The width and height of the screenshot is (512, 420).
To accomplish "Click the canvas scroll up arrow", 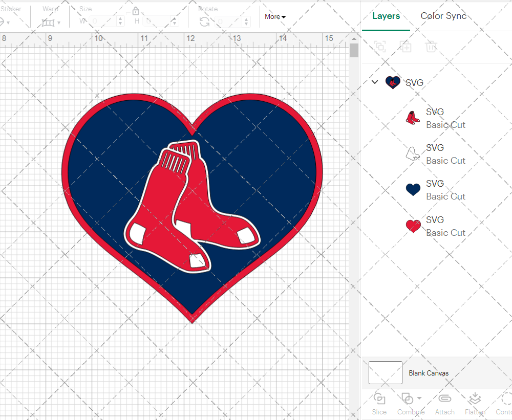I will [x=354, y=38].
